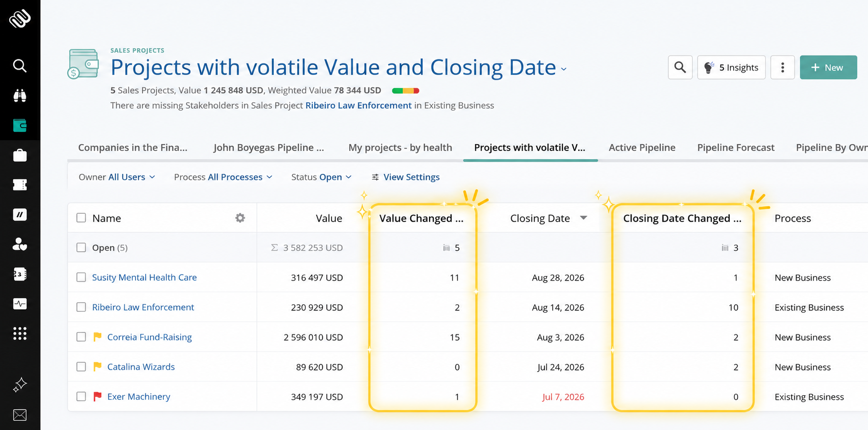Screen dimensions: 868x430
Task: Open Correia Fund-Raising project
Action: point(150,337)
